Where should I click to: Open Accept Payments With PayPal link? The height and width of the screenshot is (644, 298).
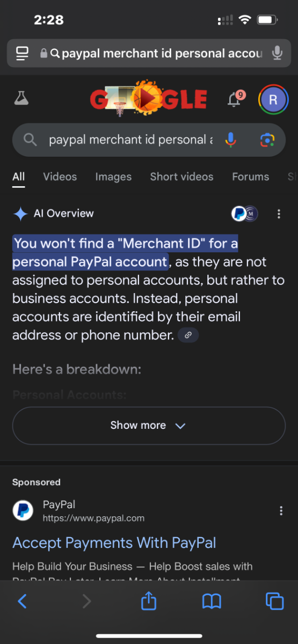(114, 543)
